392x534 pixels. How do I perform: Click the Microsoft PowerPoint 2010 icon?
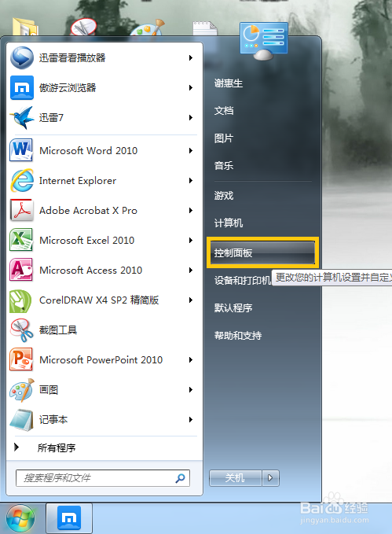pyautogui.click(x=21, y=359)
